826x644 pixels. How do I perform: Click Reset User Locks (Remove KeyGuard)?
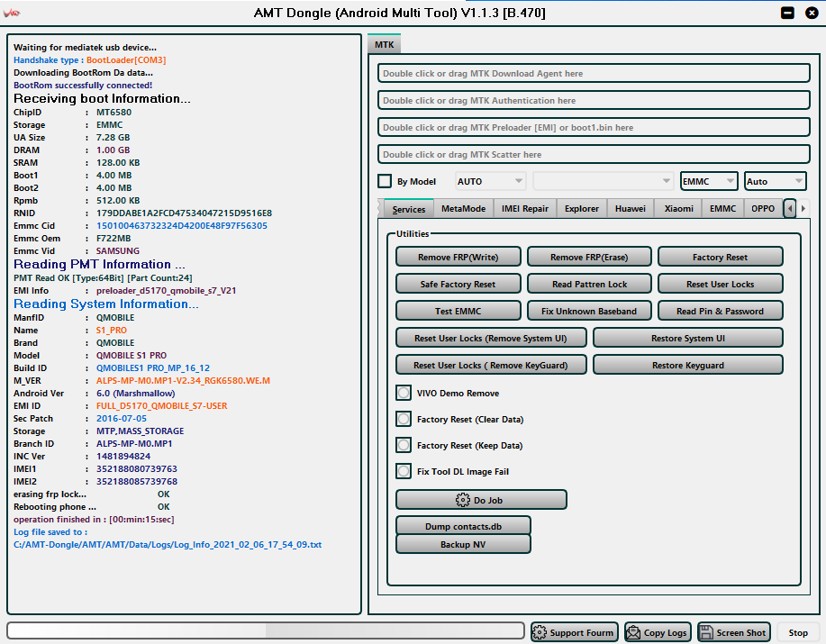pos(491,365)
